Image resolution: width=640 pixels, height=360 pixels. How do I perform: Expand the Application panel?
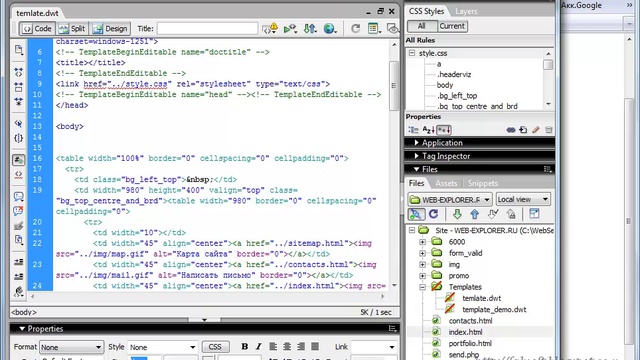416,142
